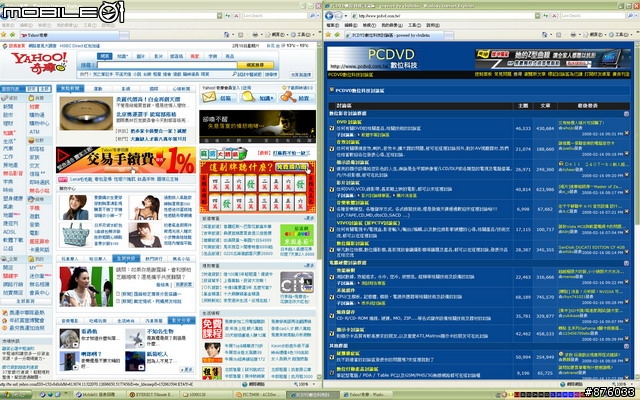Open the ring news thumbnail on Yahoo

[x=86, y=113]
